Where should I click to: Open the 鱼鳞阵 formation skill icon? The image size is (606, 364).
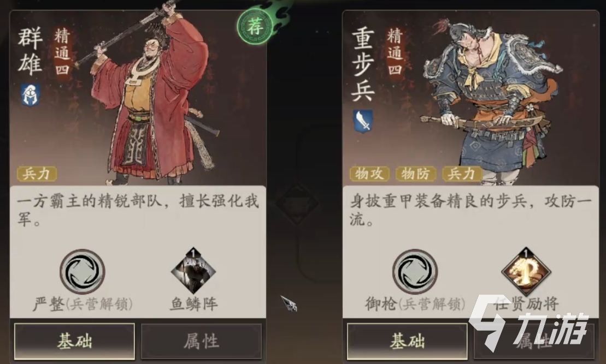pyautogui.click(x=193, y=271)
